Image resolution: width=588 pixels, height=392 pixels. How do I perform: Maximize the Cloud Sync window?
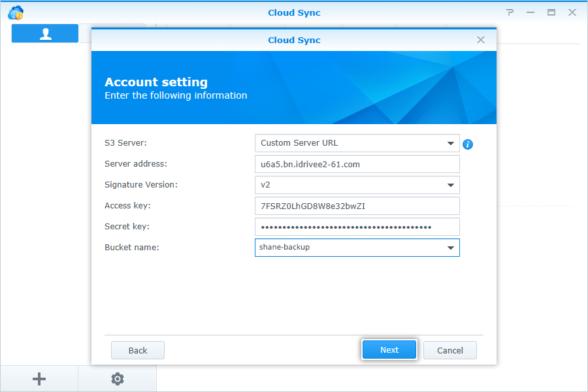click(x=551, y=12)
